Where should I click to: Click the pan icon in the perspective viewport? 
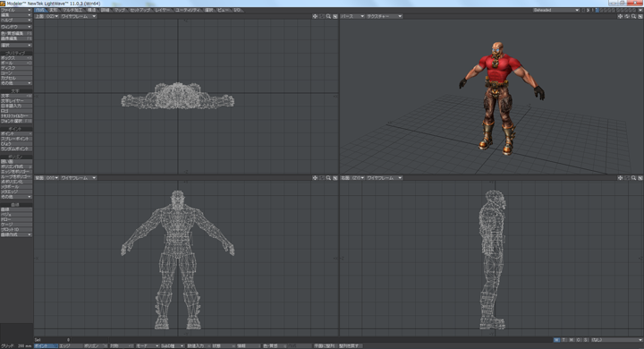[x=620, y=16]
